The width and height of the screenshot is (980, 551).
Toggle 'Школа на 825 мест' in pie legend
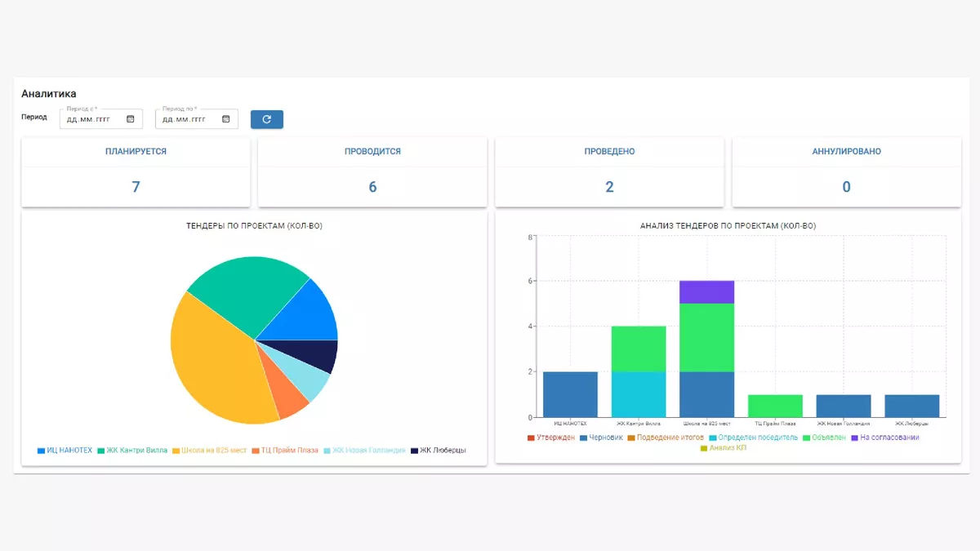point(209,450)
